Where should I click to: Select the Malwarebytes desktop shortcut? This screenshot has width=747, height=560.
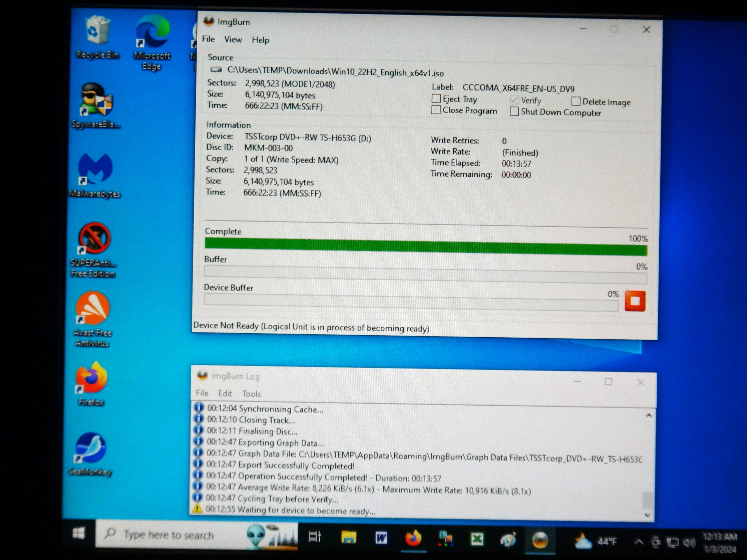pyautogui.click(x=95, y=175)
